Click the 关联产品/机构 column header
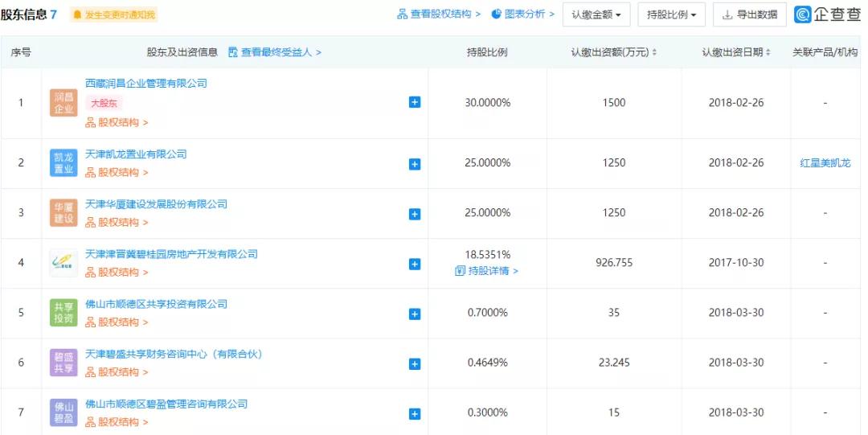The image size is (868, 435). coord(825,52)
